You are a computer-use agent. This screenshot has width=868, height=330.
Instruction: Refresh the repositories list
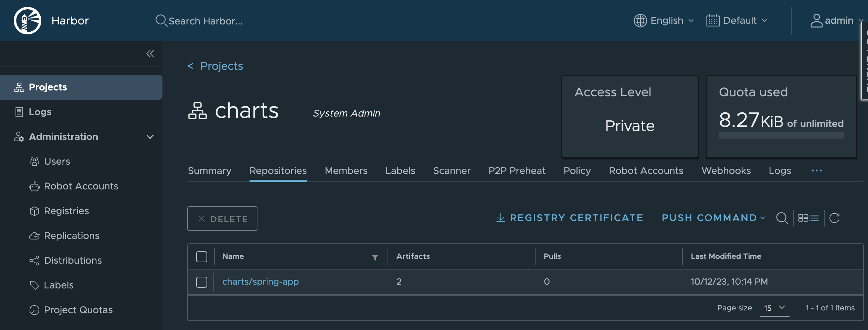pos(835,218)
